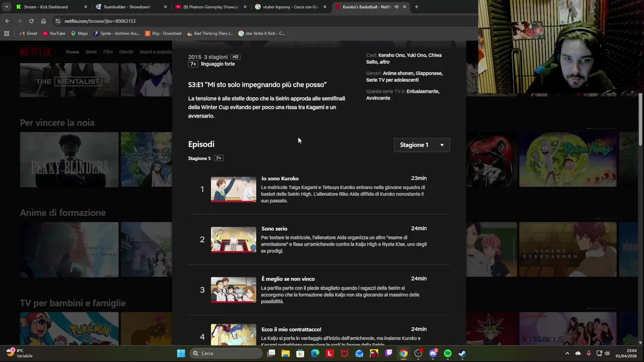Play episode 2 thumbnail Sono serio
The height and width of the screenshot is (362, 644).
point(233,239)
